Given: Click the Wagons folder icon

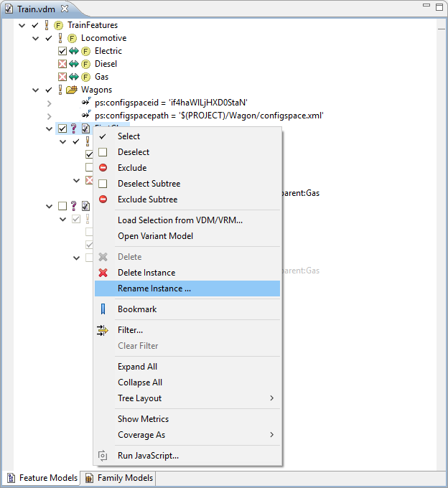Looking at the screenshot, I should 71,90.
